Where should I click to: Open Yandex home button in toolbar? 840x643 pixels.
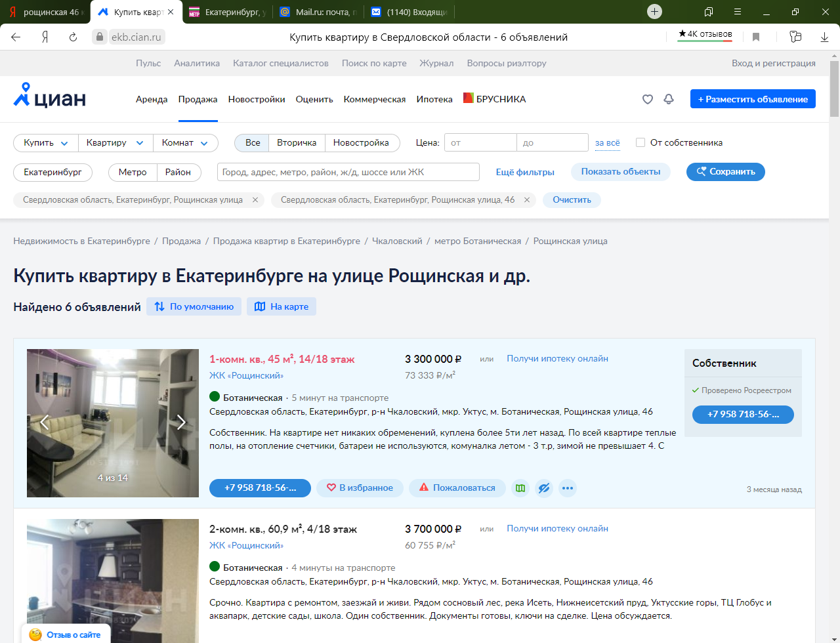[45, 37]
